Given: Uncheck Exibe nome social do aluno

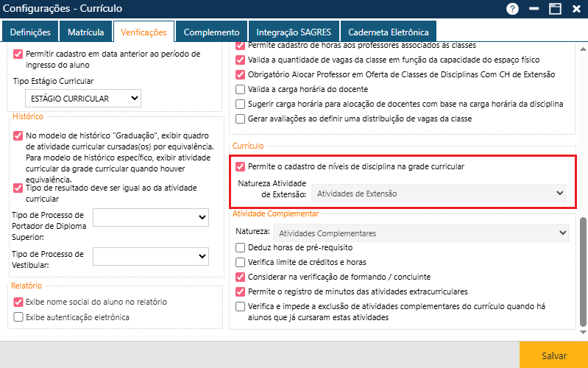Looking at the screenshot, I should click(18, 302).
